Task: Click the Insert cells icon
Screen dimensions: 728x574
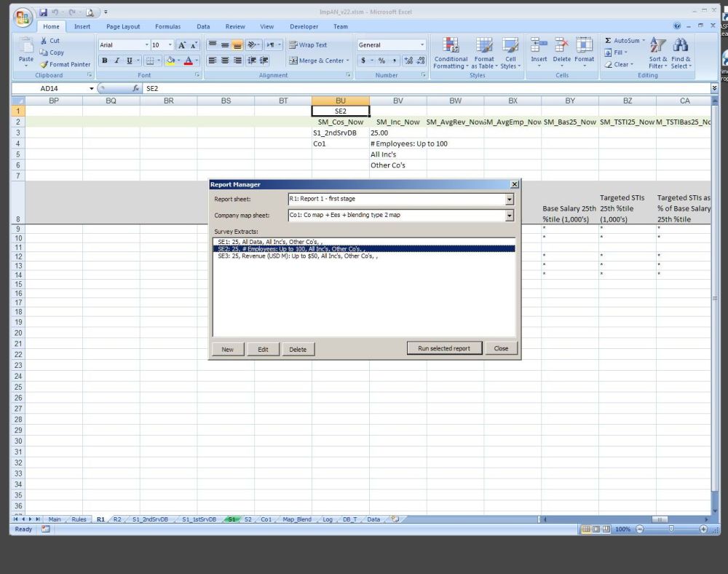Action: pyautogui.click(x=539, y=46)
